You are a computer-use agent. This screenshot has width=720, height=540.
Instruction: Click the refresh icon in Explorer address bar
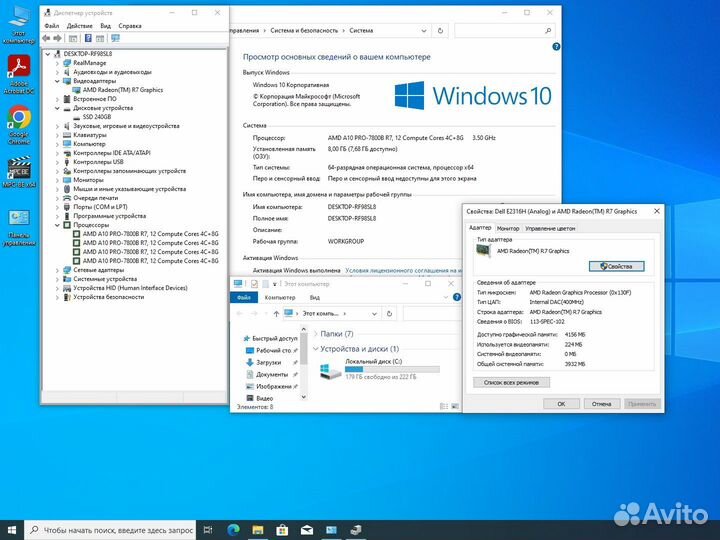tap(389, 314)
